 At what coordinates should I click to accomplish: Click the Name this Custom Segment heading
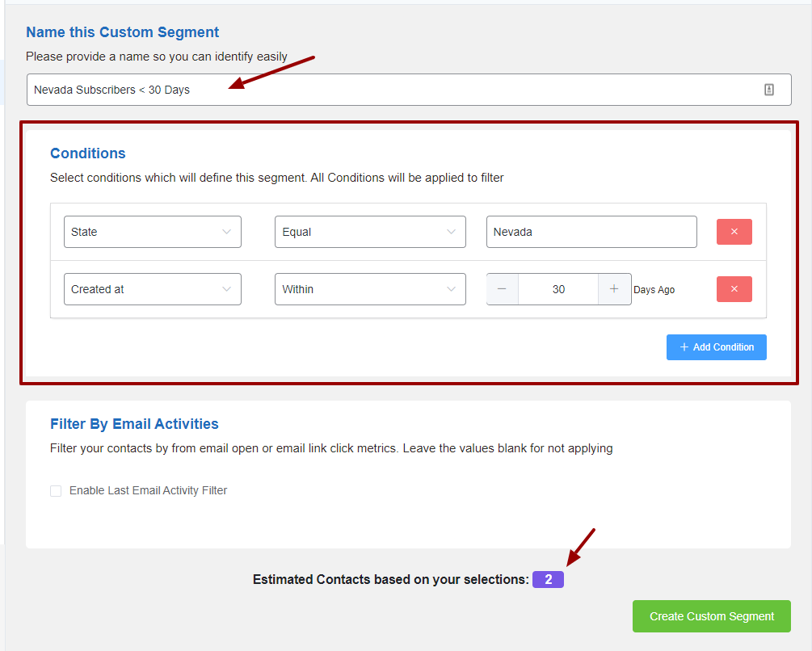tap(122, 32)
